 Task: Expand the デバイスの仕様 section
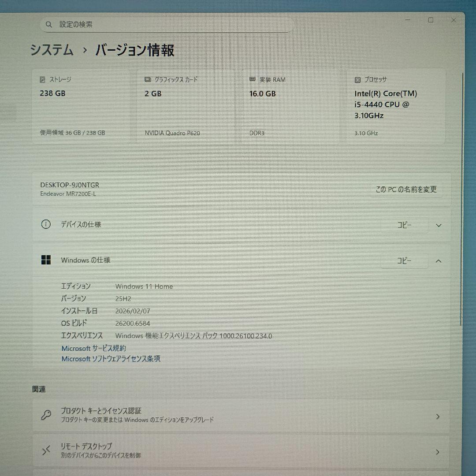pyautogui.click(x=439, y=225)
